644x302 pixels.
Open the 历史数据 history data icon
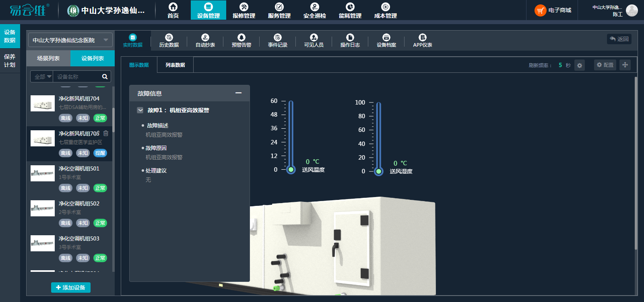point(169,37)
